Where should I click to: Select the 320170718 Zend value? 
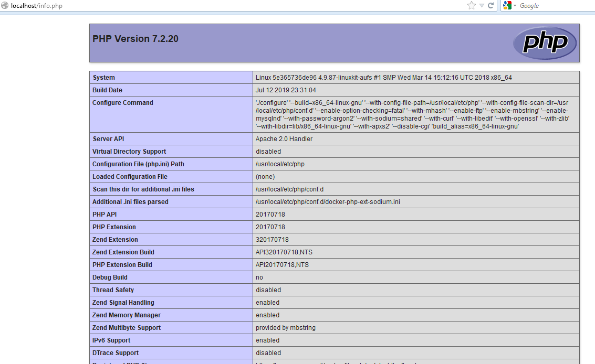click(x=272, y=239)
